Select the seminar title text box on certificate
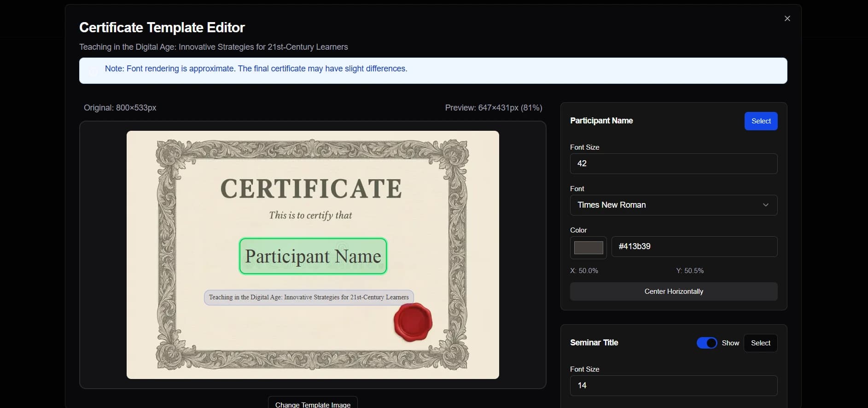Image resolution: width=868 pixels, height=408 pixels. coord(309,297)
